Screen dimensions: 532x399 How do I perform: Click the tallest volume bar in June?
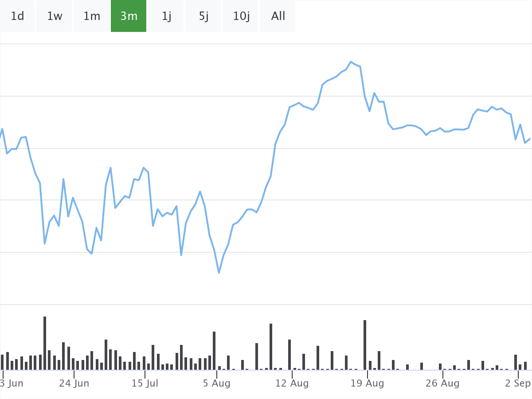coord(45,343)
